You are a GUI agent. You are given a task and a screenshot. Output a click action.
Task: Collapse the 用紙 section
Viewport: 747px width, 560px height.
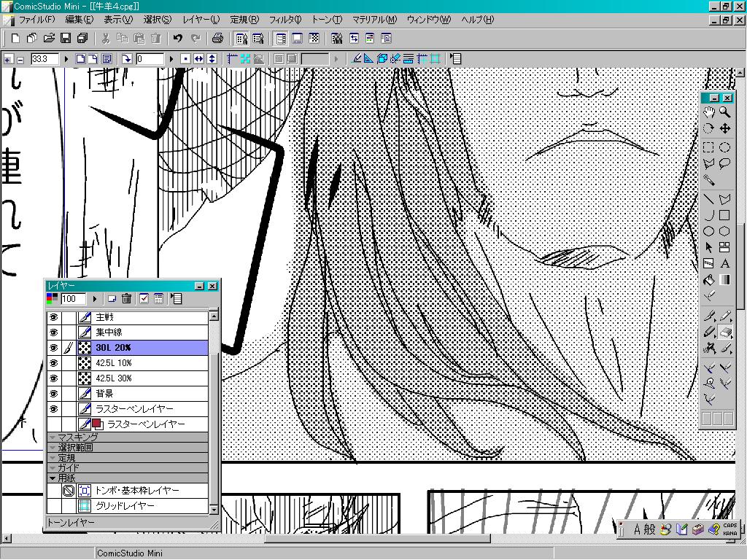click(x=53, y=478)
